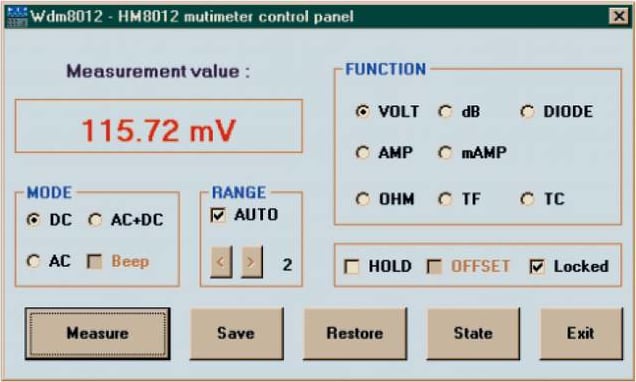Screen dimensions: 636x382
Task: Enable the HOLD checkbox
Action: (351, 266)
